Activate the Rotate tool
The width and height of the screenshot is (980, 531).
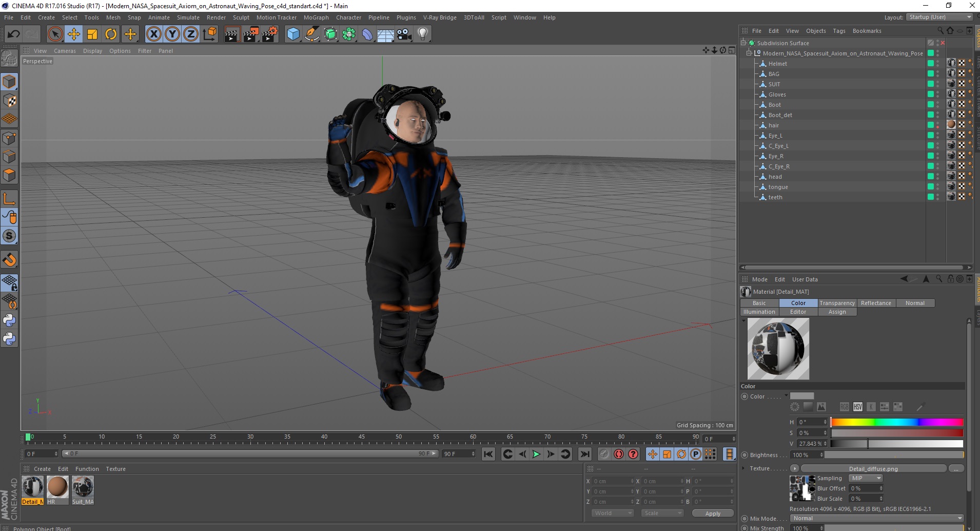(x=111, y=34)
